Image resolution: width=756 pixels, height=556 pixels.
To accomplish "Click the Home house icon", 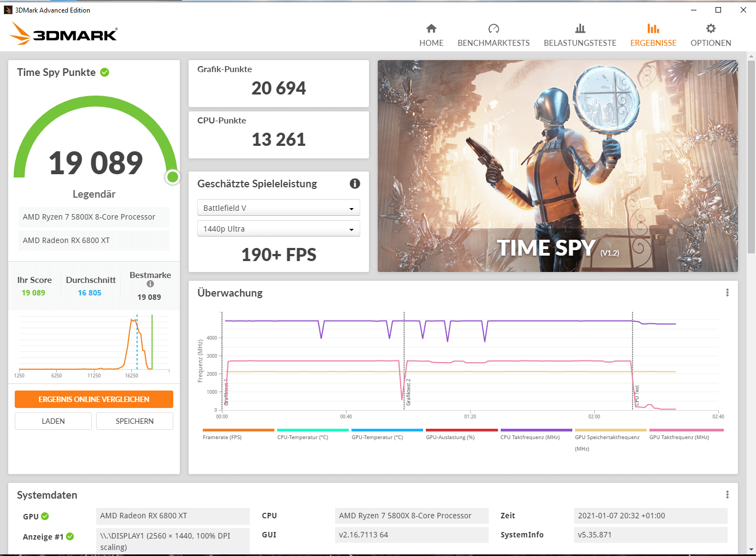I will coord(431,28).
